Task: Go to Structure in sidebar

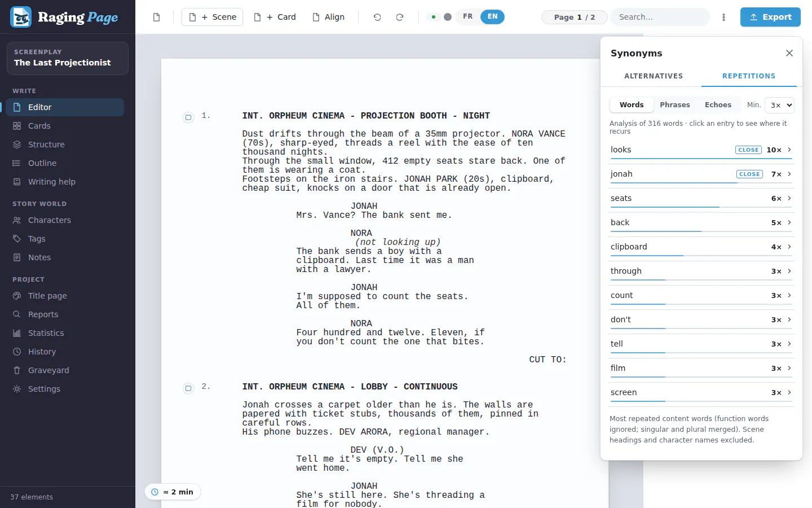Action: click(x=65, y=144)
